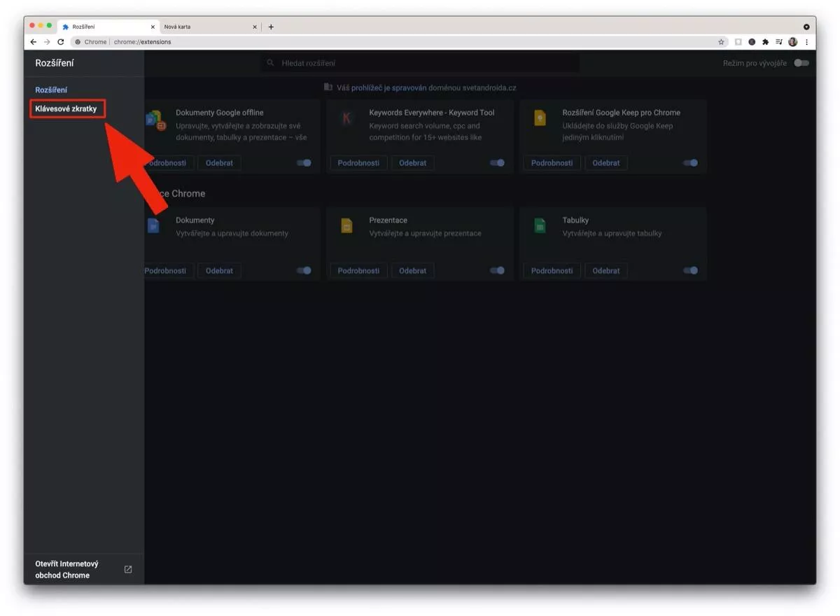Click the Dokumenty Google offline title

click(220, 112)
